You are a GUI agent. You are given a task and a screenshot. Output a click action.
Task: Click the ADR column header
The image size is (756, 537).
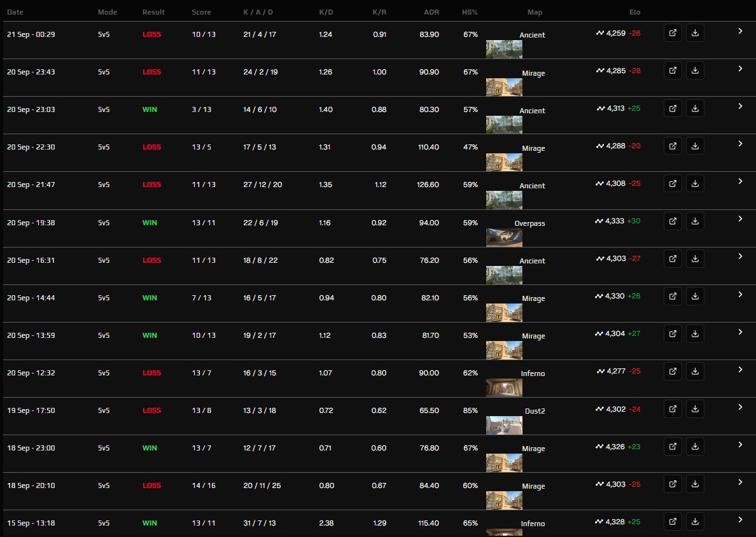click(431, 12)
